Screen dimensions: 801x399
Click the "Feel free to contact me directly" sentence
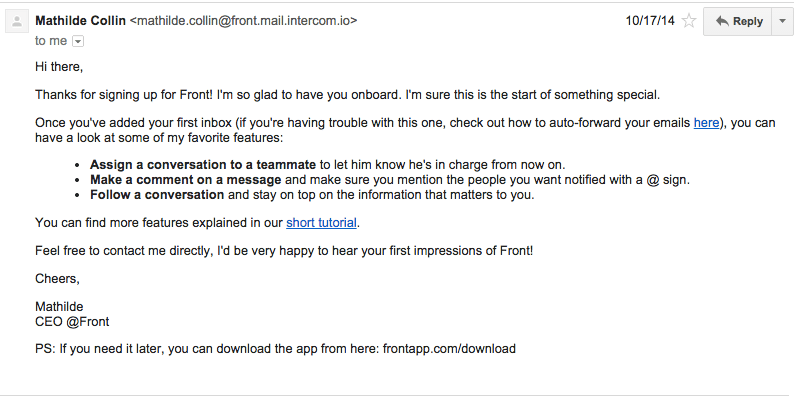[x=284, y=251]
